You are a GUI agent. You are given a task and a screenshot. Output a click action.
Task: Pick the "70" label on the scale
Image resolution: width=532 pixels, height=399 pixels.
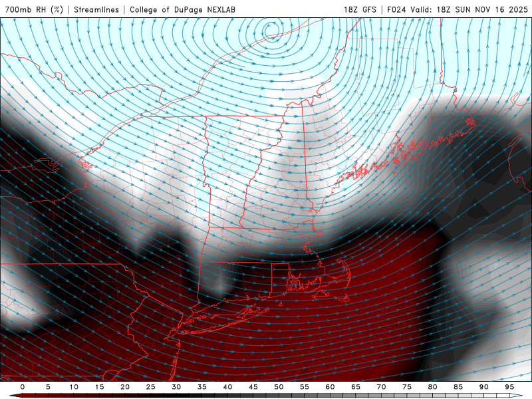pyautogui.click(x=381, y=387)
